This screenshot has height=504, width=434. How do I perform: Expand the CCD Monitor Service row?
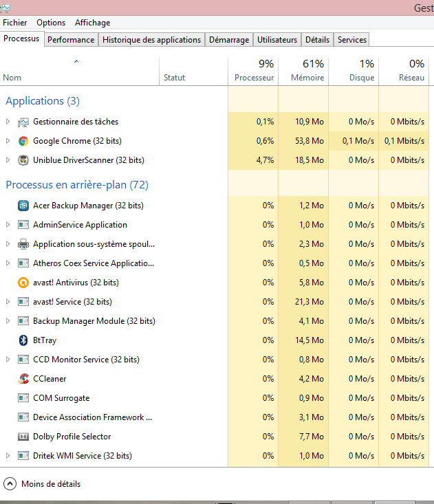click(x=8, y=360)
